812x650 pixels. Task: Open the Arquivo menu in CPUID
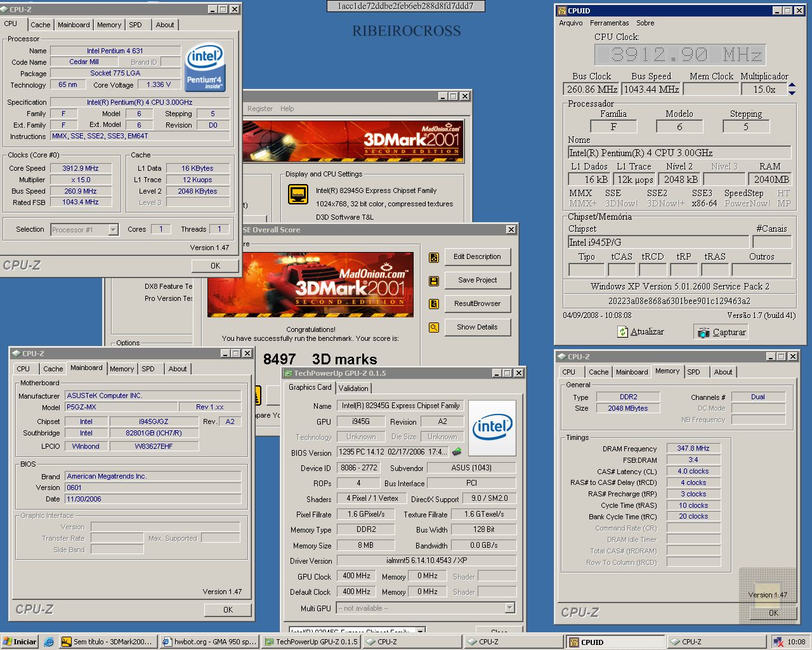tap(571, 23)
